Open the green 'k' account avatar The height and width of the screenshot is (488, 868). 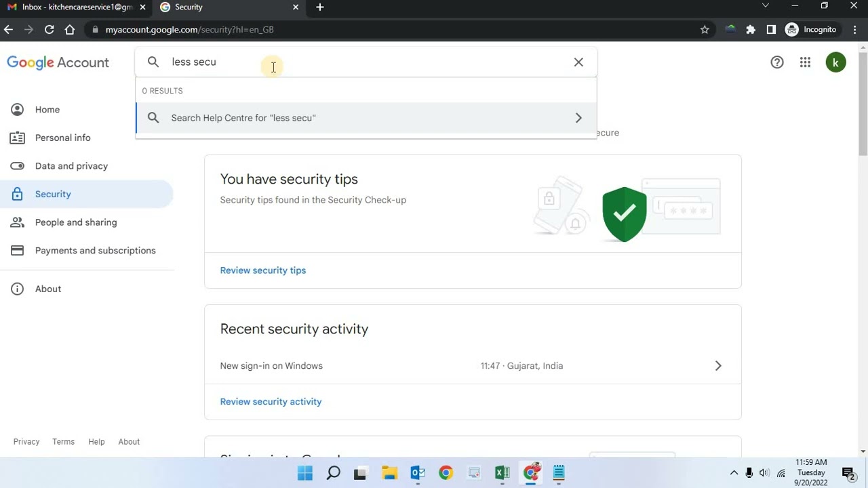[835, 62]
